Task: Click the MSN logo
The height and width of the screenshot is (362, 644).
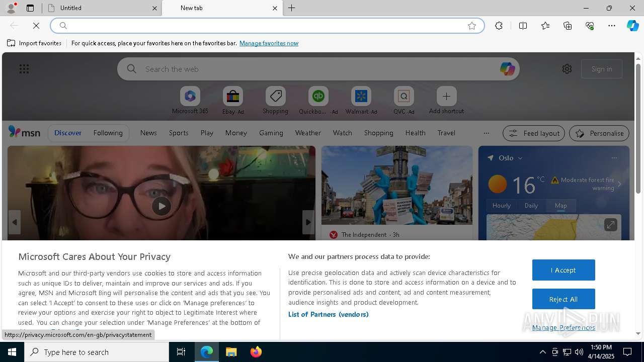Action: click(x=24, y=132)
